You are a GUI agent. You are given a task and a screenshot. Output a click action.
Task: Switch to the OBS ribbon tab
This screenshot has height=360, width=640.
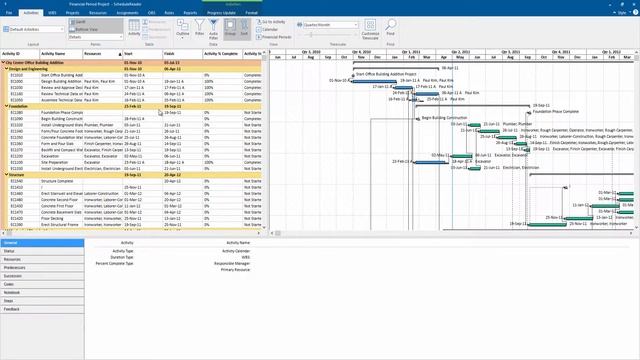(151, 13)
